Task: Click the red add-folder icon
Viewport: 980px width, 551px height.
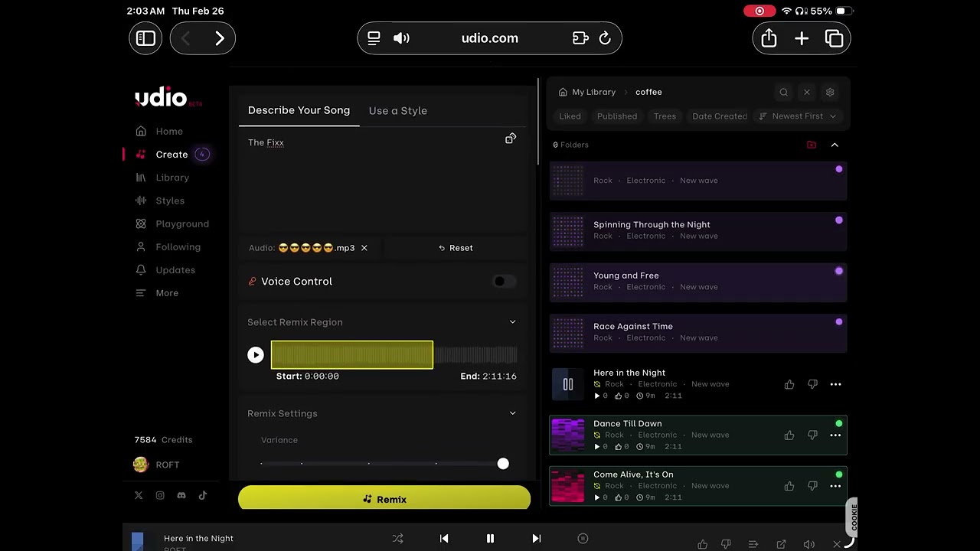Action: point(812,145)
